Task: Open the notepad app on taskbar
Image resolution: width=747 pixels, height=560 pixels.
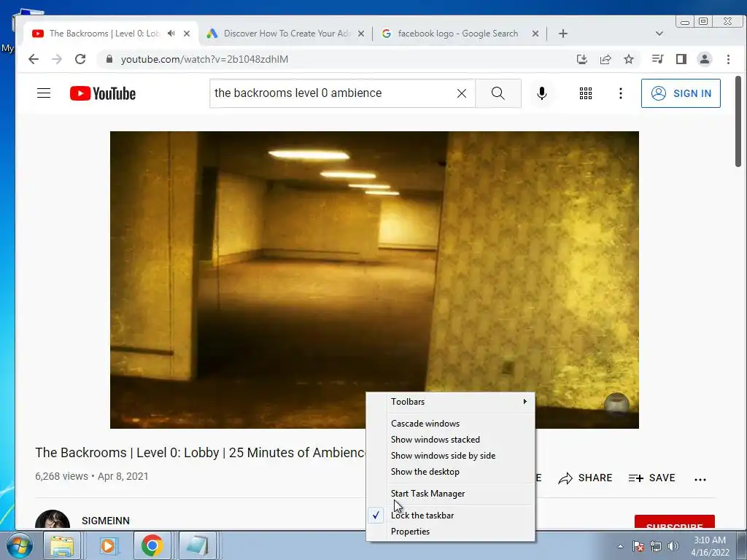Action: coord(198,545)
